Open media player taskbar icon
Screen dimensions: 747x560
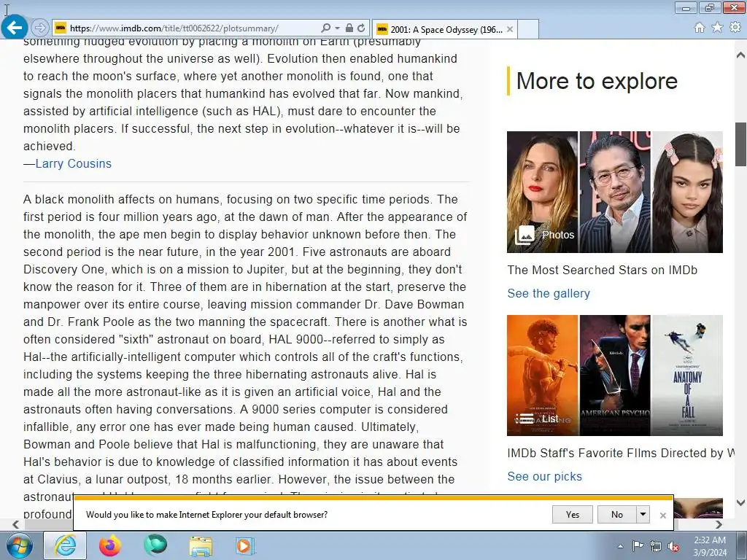[x=245, y=545]
